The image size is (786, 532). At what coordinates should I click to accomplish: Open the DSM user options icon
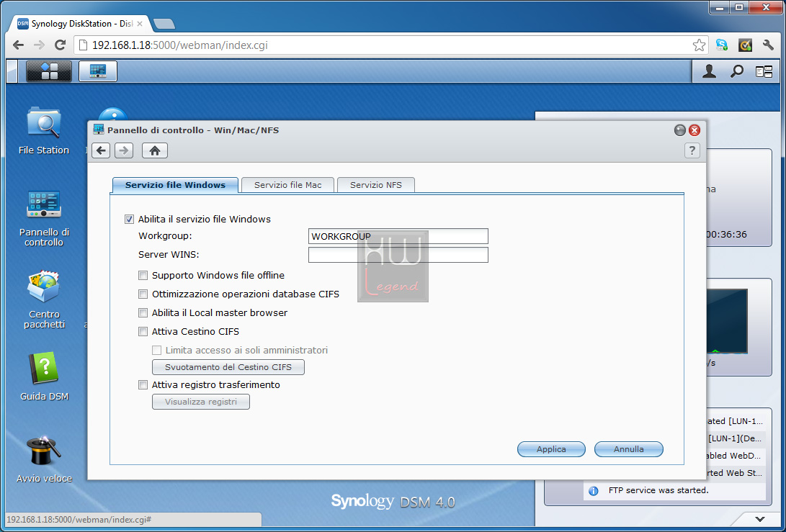[x=709, y=71]
